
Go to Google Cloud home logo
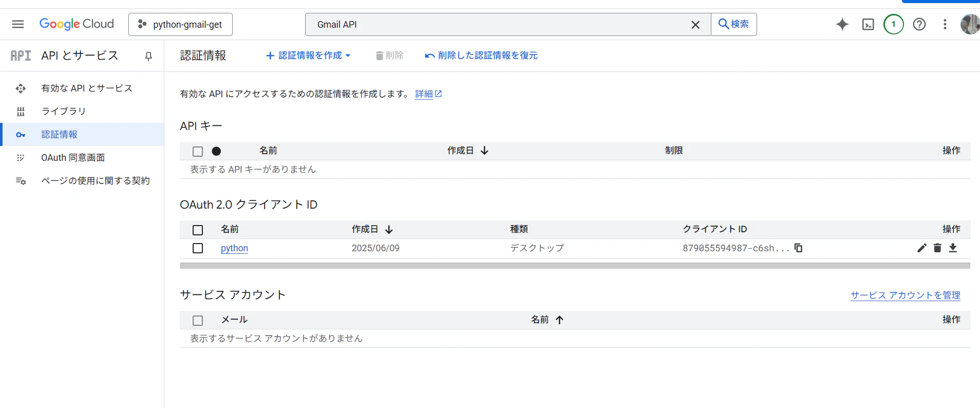[x=77, y=24]
